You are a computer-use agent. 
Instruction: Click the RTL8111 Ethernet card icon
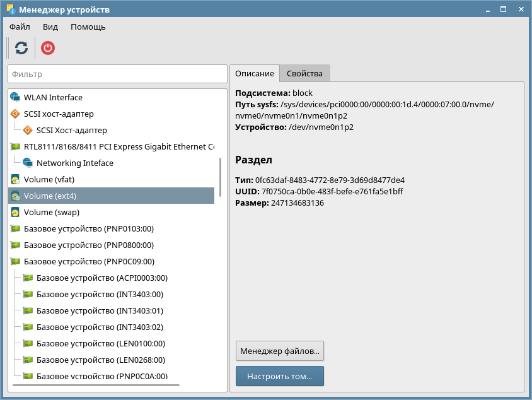(x=15, y=146)
